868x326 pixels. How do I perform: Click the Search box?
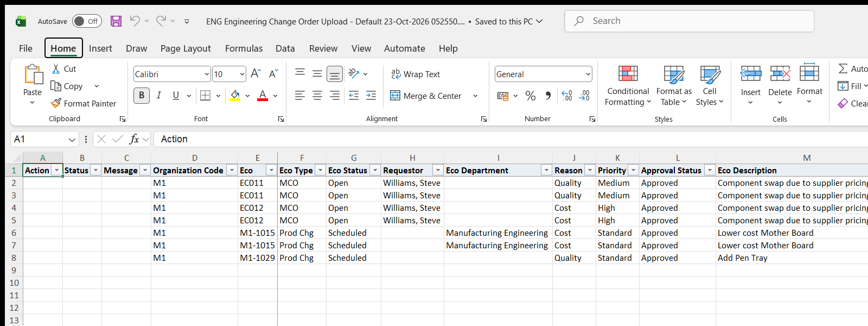pyautogui.click(x=690, y=21)
